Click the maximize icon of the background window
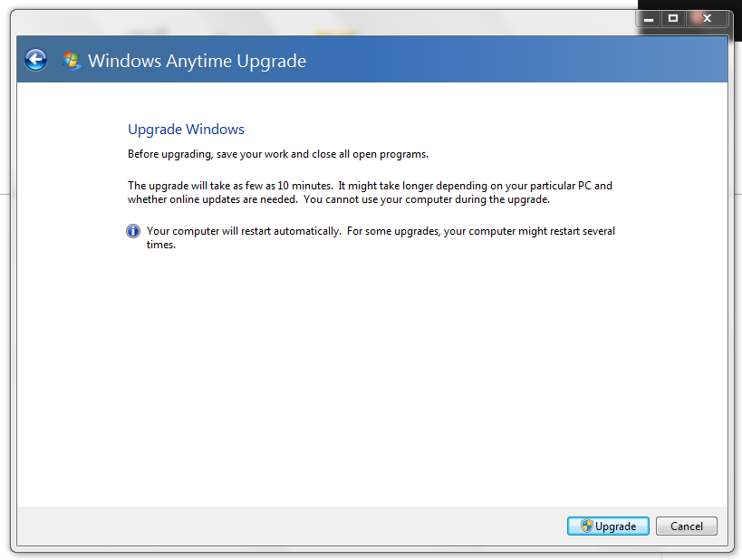 (674, 17)
